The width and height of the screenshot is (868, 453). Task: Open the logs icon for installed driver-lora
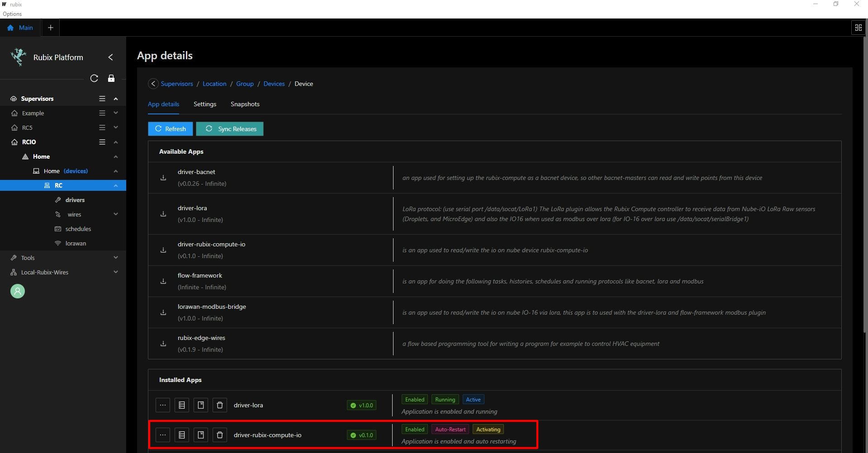[x=182, y=405]
